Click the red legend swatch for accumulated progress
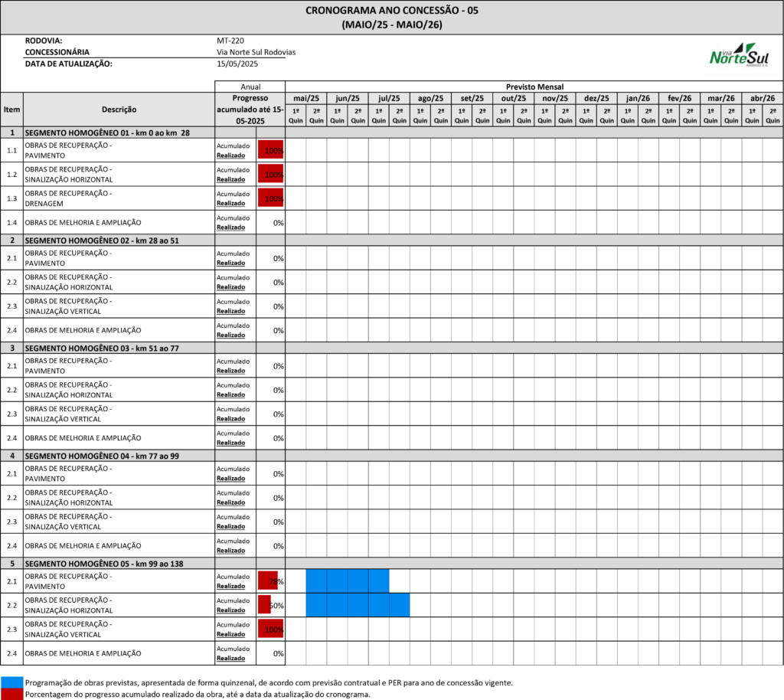 [x=12, y=694]
